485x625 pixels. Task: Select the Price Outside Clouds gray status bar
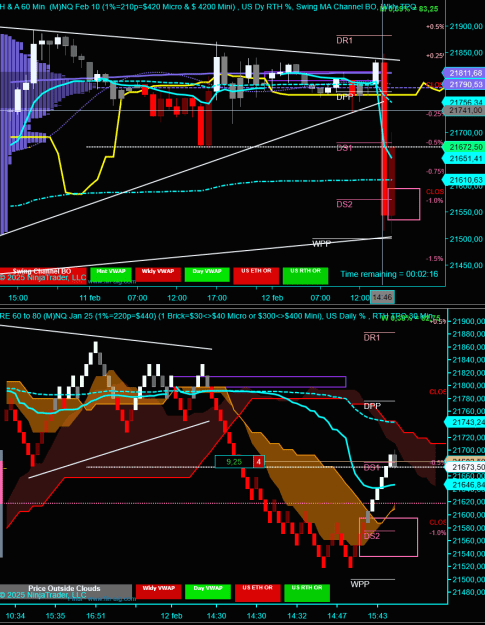coord(66,592)
